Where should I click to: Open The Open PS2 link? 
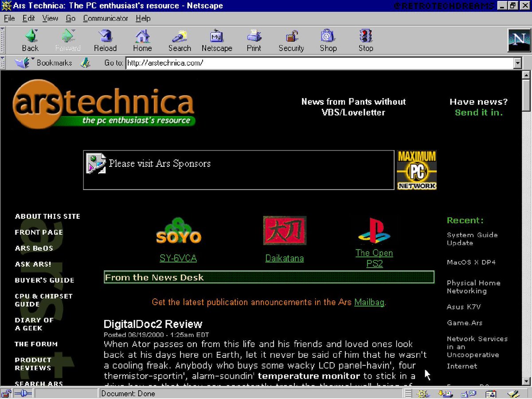point(374,258)
